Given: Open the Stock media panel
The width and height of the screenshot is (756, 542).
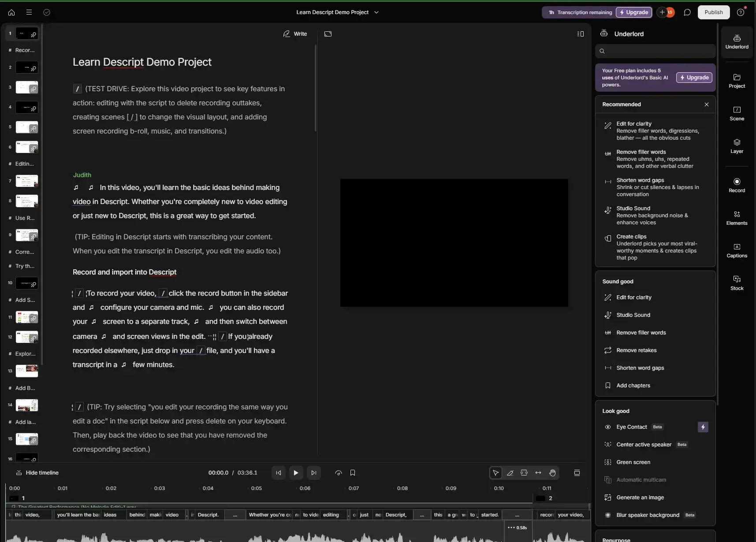Looking at the screenshot, I should tap(737, 282).
